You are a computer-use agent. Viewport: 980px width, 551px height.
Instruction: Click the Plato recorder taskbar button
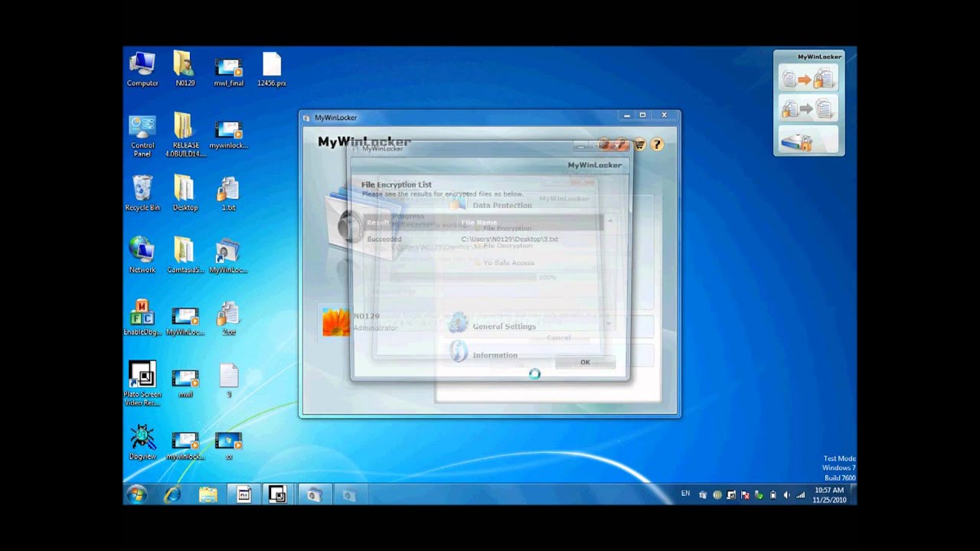pos(278,494)
